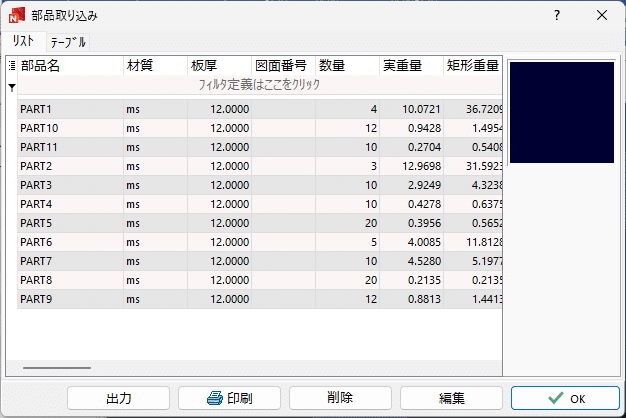Click the 実重量 value 12.9698
The width and height of the screenshot is (626, 418).
421,166
